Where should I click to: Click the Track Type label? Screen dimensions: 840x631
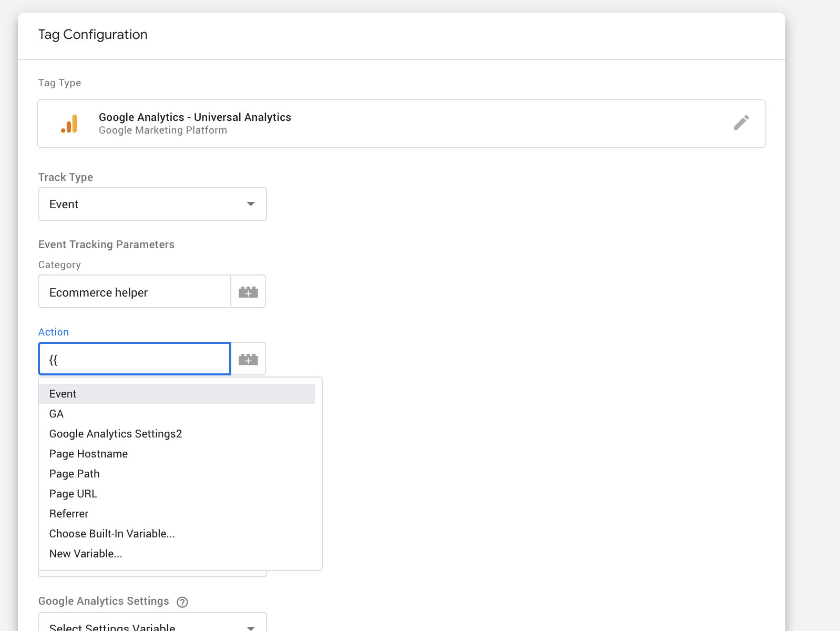coord(66,177)
